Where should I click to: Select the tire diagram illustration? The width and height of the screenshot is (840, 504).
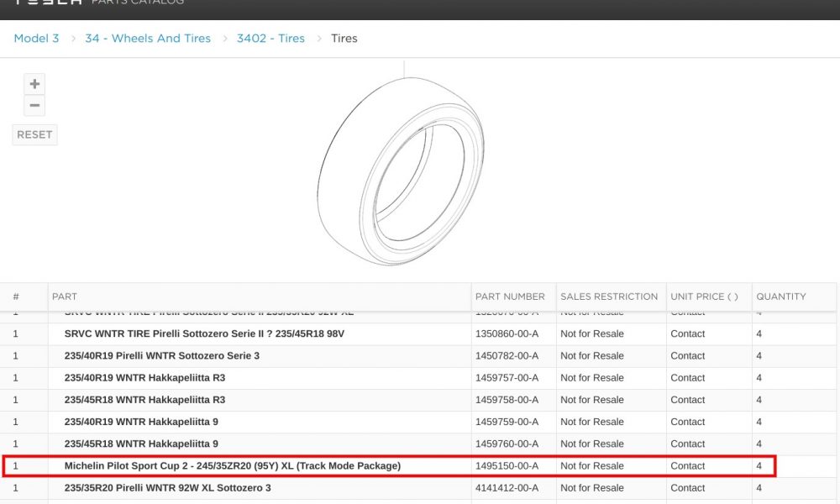click(401, 171)
